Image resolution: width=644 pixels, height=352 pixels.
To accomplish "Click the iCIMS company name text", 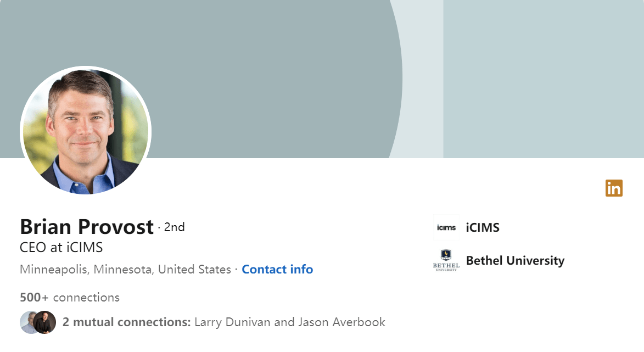I will pos(481,227).
